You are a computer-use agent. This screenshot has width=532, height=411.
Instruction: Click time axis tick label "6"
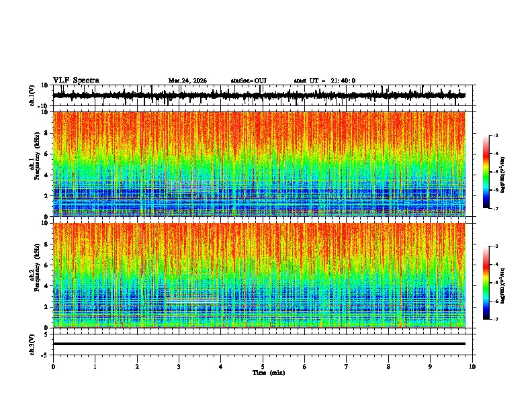tap(305, 367)
